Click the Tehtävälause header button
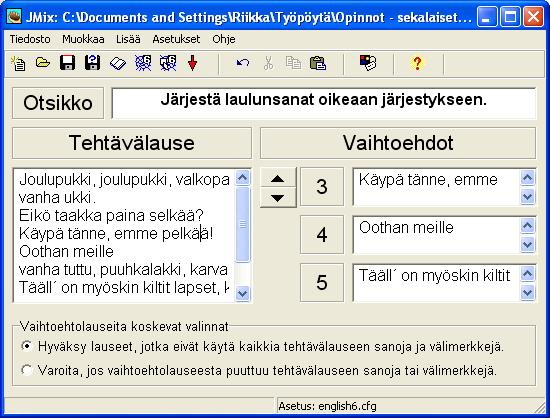550x418 pixels. coord(132,143)
